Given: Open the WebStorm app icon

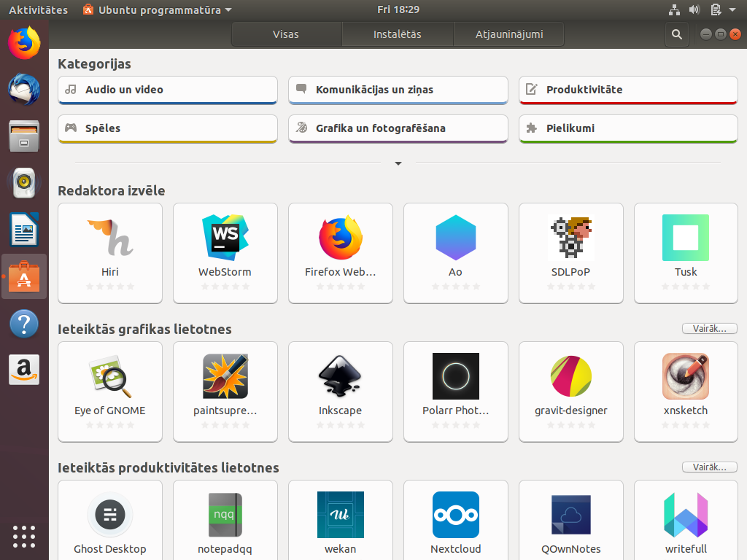Looking at the screenshot, I should [225, 238].
